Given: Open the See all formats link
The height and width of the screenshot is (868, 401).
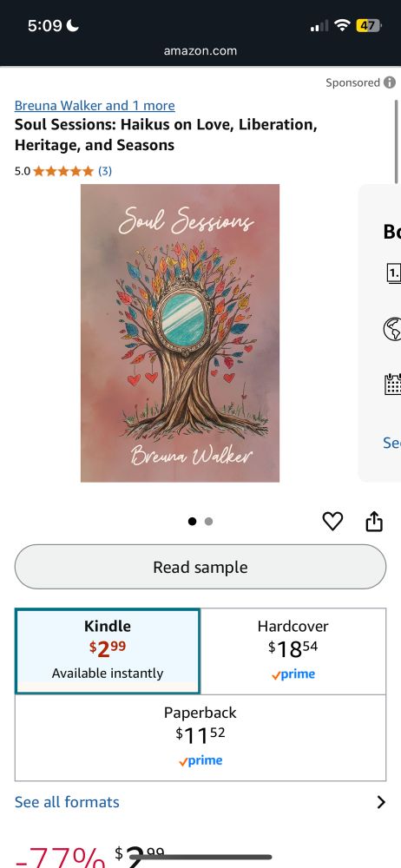Looking at the screenshot, I should [67, 802].
